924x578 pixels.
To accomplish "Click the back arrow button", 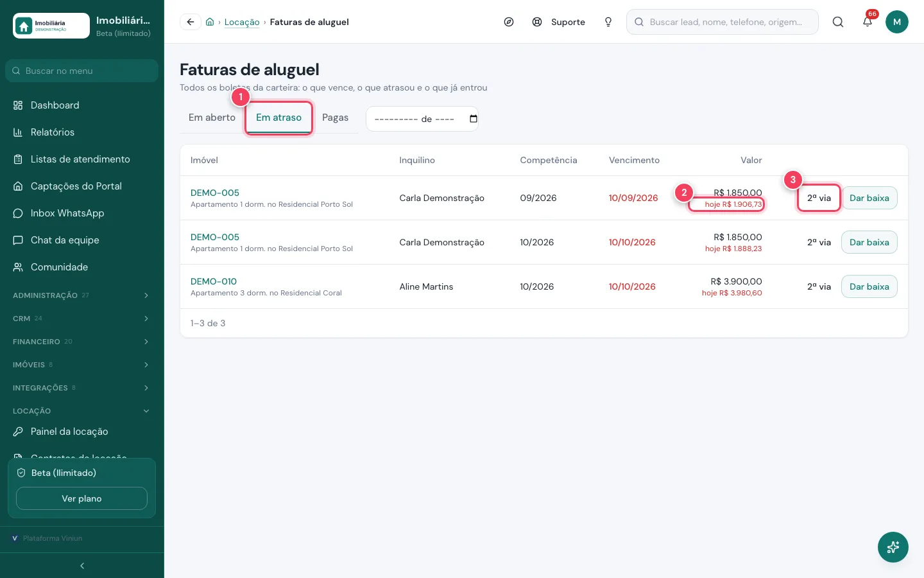I will [x=191, y=22].
